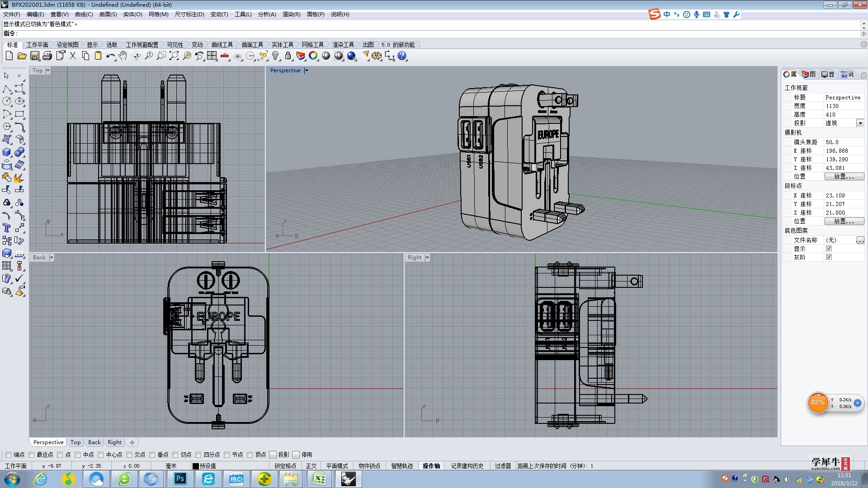Uncheck the 灰阶 checkbox in properties panel
Viewport: 868px width, 488px height.
point(829,257)
